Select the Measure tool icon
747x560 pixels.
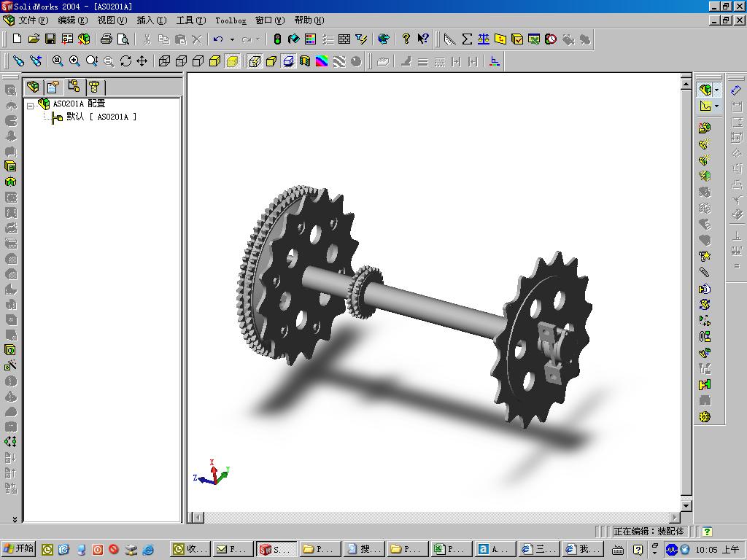[449, 39]
